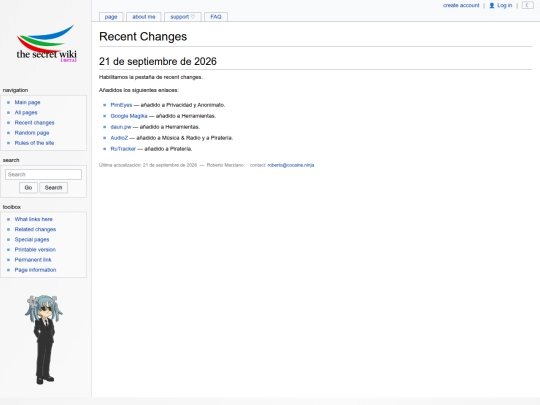The height and width of the screenshot is (405, 540).
Task: Open the support tab
Action: tap(183, 17)
